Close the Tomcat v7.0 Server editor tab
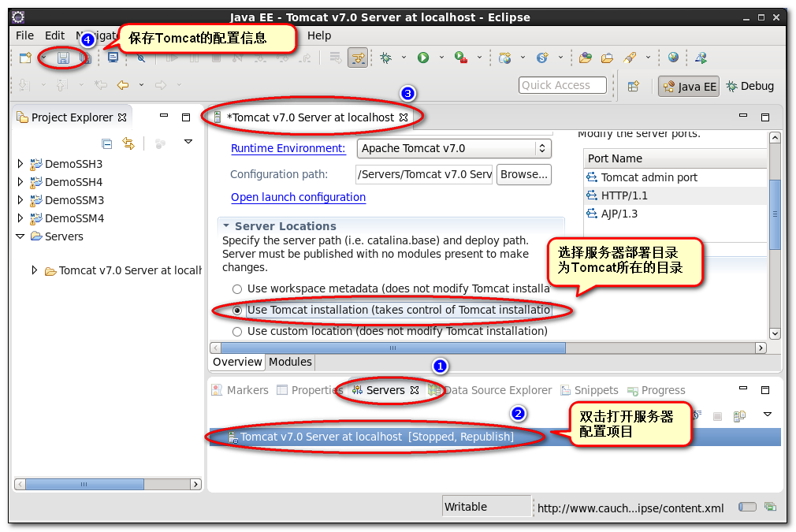 click(x=404, y=117)
